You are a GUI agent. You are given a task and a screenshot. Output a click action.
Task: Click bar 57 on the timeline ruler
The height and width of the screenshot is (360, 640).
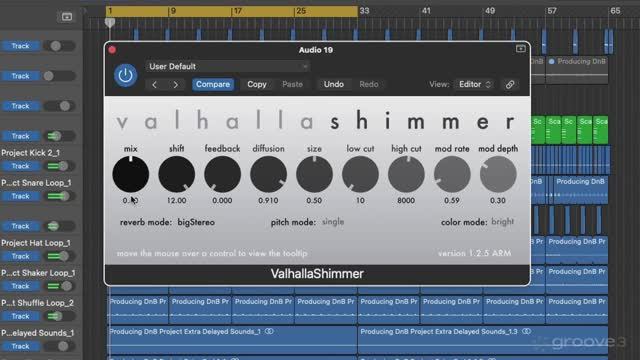[552, 11]
